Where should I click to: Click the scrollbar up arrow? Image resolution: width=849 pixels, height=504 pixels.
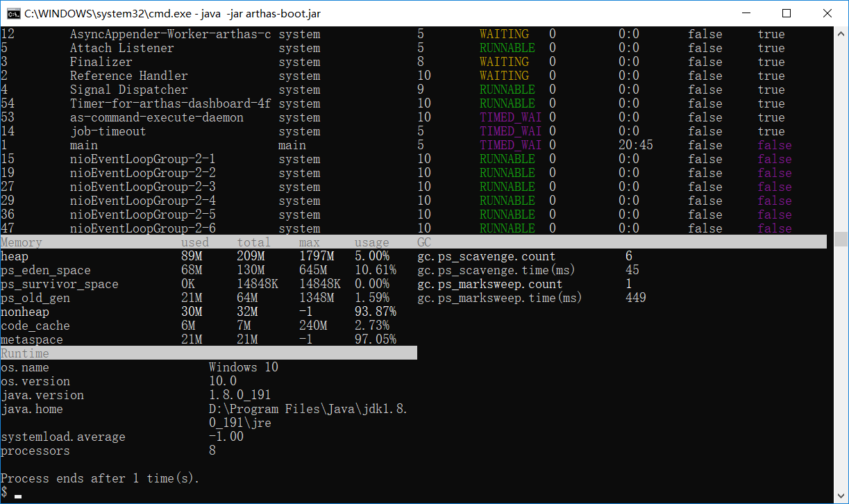point(841,33)
